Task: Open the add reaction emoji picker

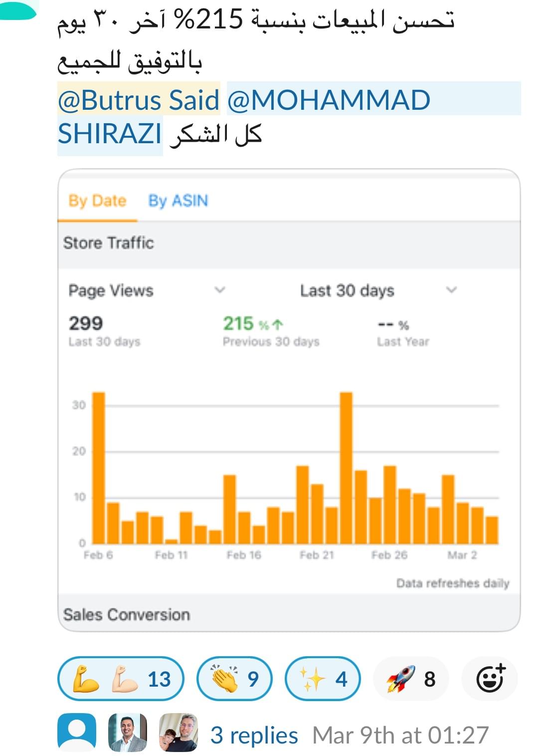Action: pyautogui.click(x=490, y=678)
